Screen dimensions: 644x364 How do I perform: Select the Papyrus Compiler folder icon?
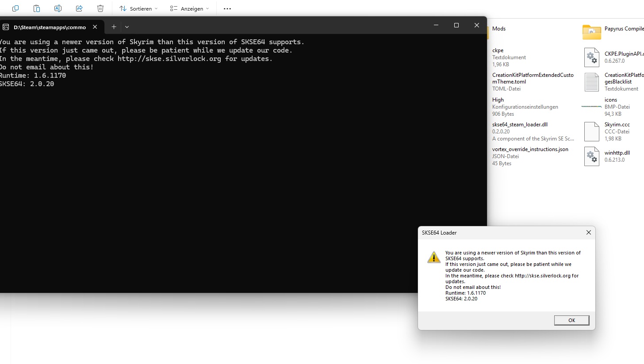(x=591, y=32)
